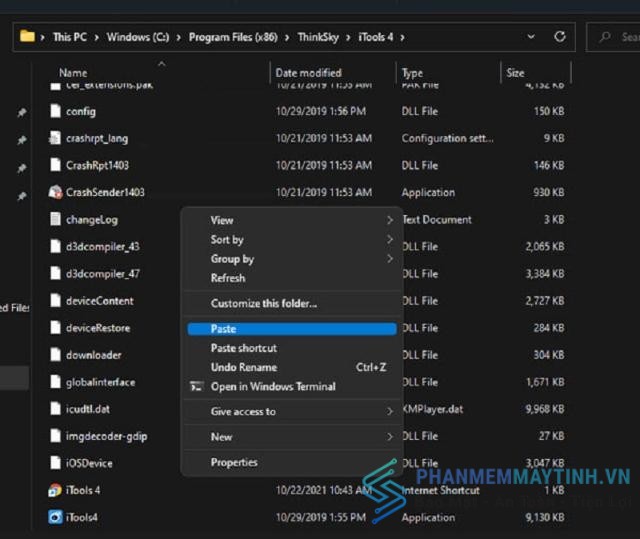
Task: Refresh the folder with the address bar refresh icon
Action: pos(560,37)
